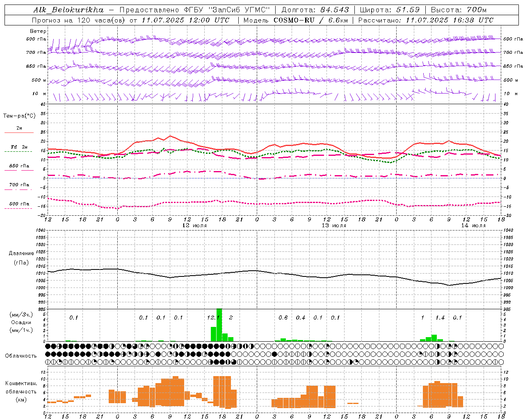Click the 1.4 precipitation amount value
Viewport: 525px width, 420px height.
pyautogui.click(x=440, y=317)
